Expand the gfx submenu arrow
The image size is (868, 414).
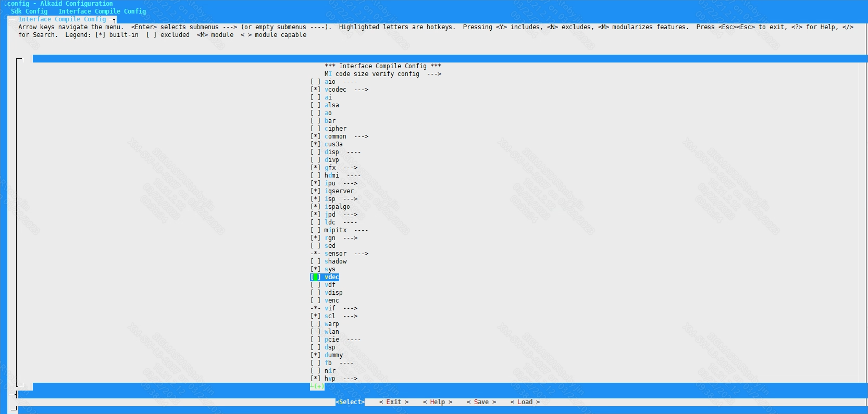click(350, 168)
